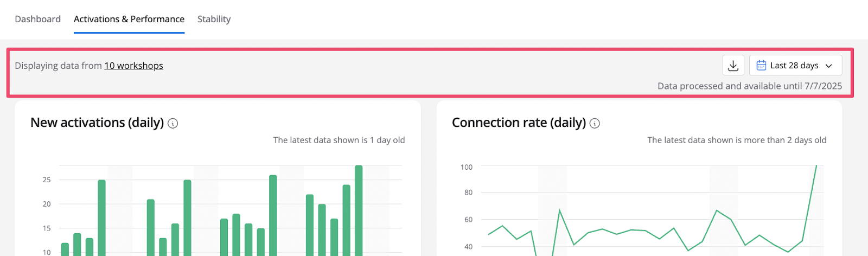The image size is (868, 256).
Task: Click the Connection rate line's peak at 100
Action: (816, 167)
